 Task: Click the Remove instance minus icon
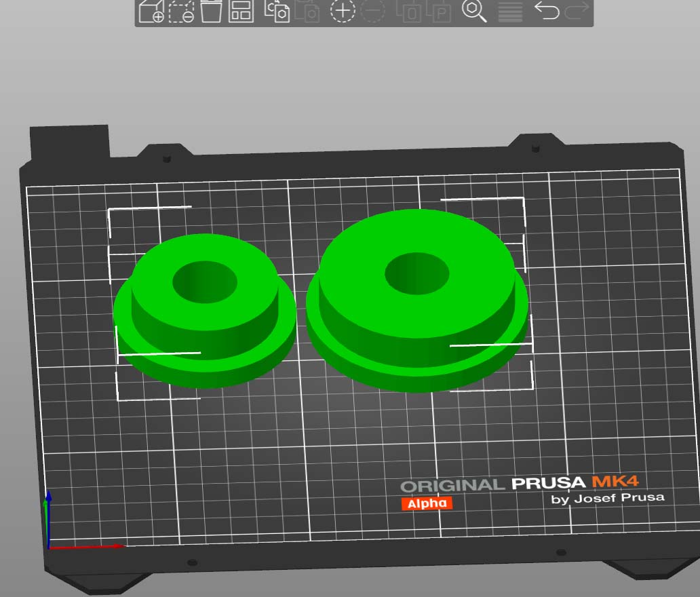point(372,11)
